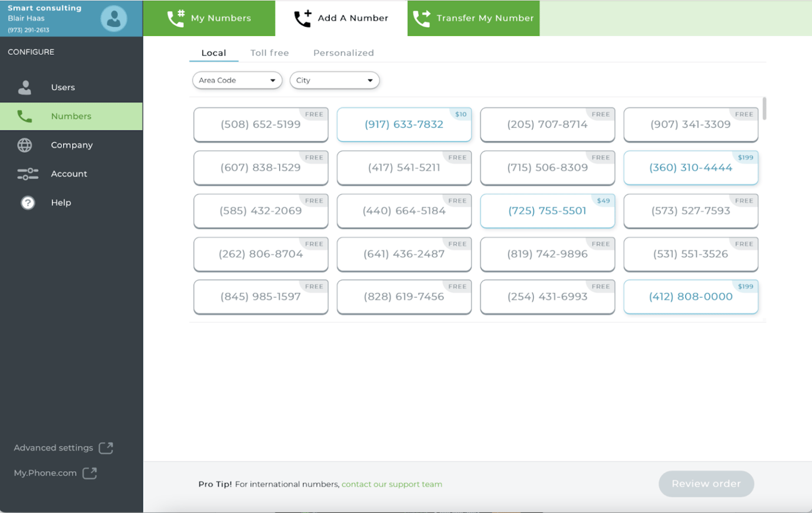The image size is (812, 513).
Task: Click the Review order button
Action: pyautogui.click(x=706, y=484)
